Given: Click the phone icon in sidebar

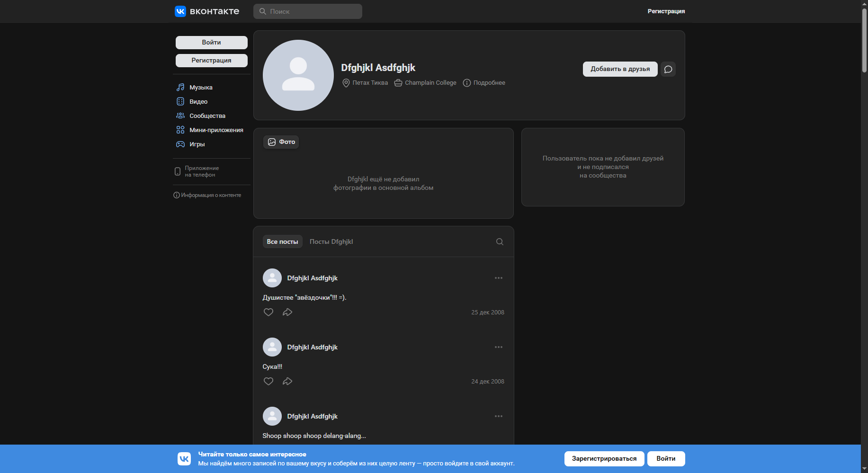Looking at the screenshot, I should [178, 171].
